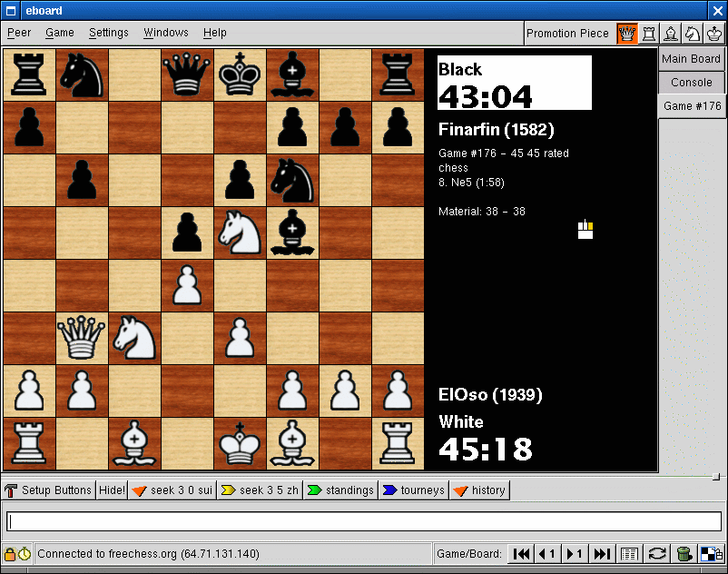
Task: Click the flip board arrows icon
Action: pyautogui.click(x=657, y=554)
